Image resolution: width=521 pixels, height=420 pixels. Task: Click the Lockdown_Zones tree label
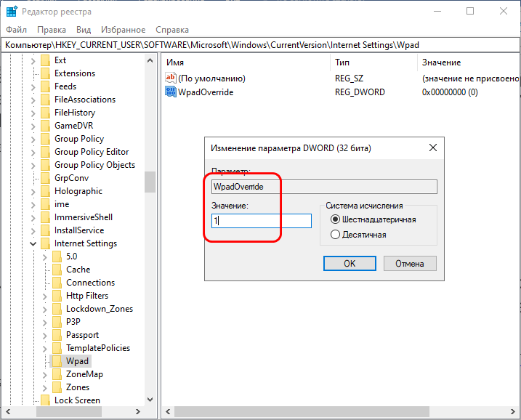[x=100, y=309]
